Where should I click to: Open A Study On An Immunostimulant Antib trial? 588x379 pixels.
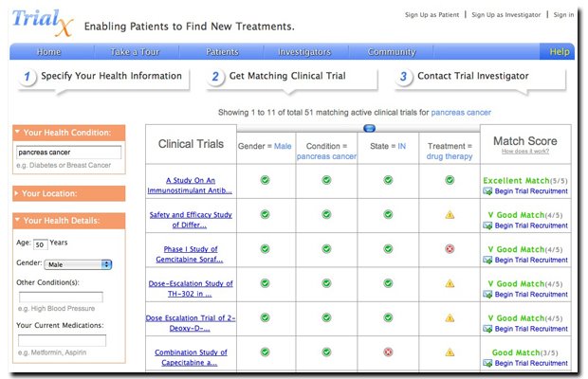pos(190,186)
